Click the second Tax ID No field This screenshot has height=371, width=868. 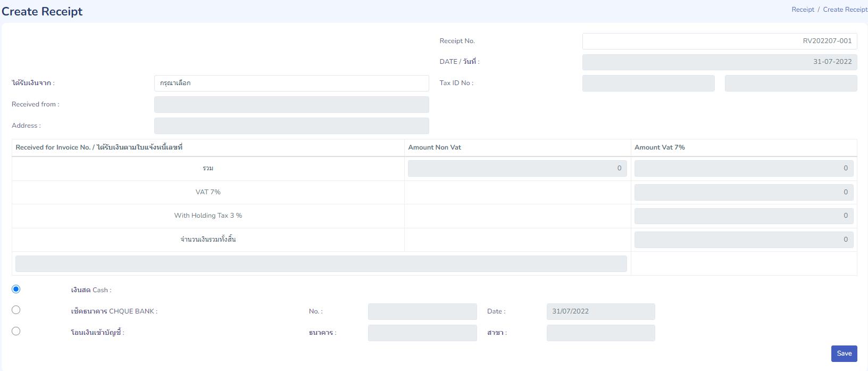point(790,83)
